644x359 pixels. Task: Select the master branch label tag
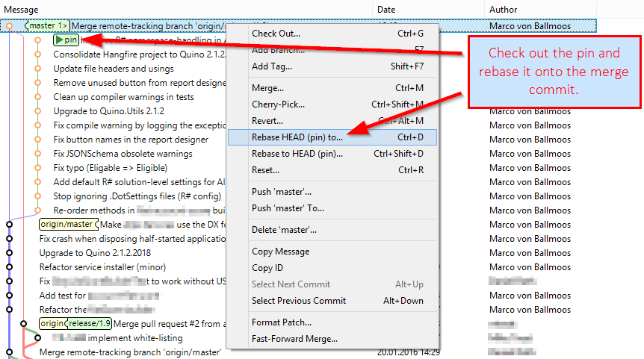pyautogui.click(x=48, y=26)
